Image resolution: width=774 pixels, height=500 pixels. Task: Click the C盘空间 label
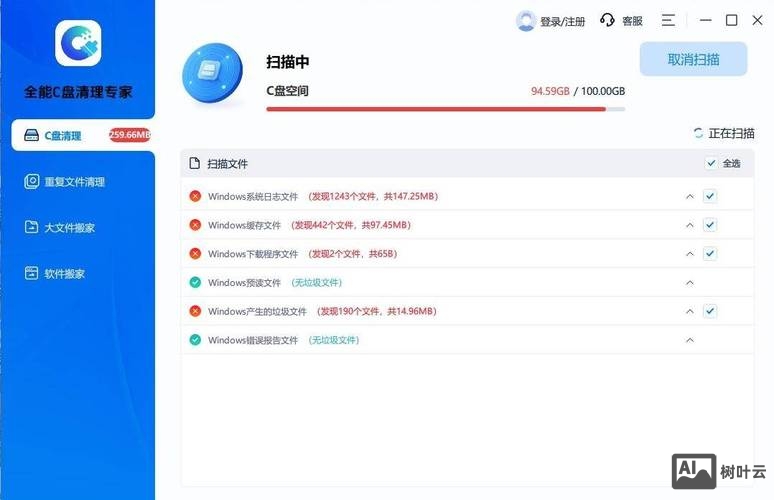[287, 91]
